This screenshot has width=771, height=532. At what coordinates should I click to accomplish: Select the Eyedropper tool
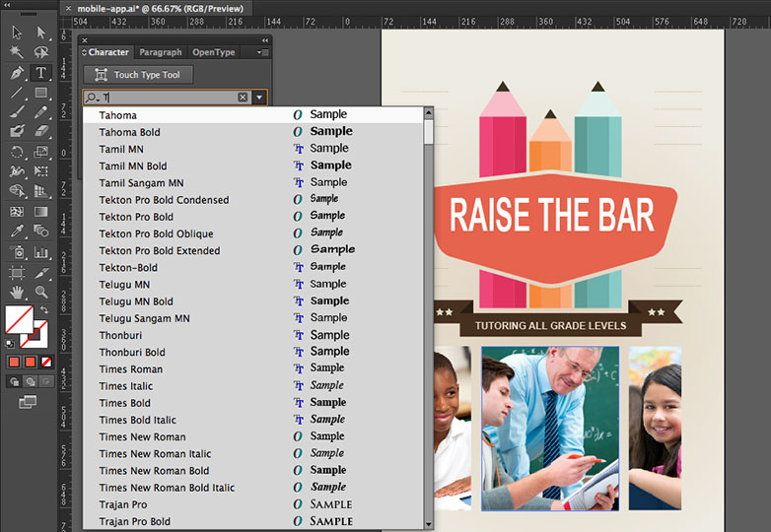point(17,231)
